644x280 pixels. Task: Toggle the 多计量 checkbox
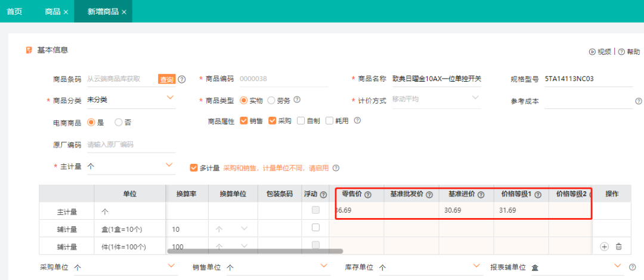click(193, 168)
